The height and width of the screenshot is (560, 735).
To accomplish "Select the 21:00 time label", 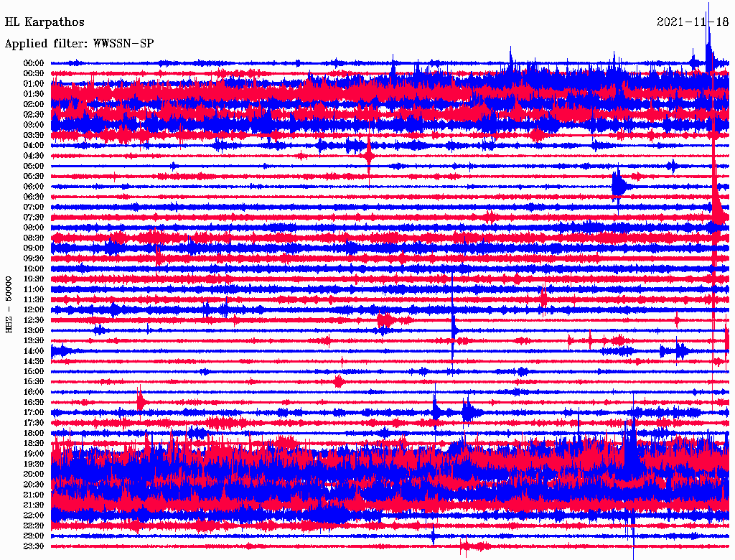I will tap(34, 495).
